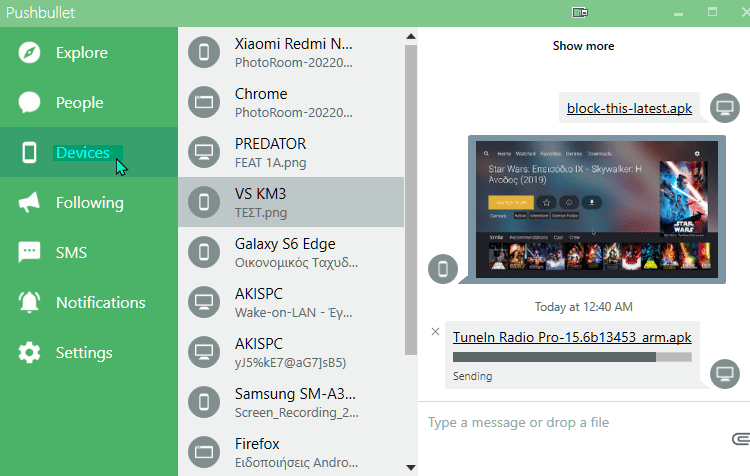This screenshot has height=476, width=750.
Task: Click monitor icon beside AKISPC Wake-on-LAN
Action: (x=204, y=302)
